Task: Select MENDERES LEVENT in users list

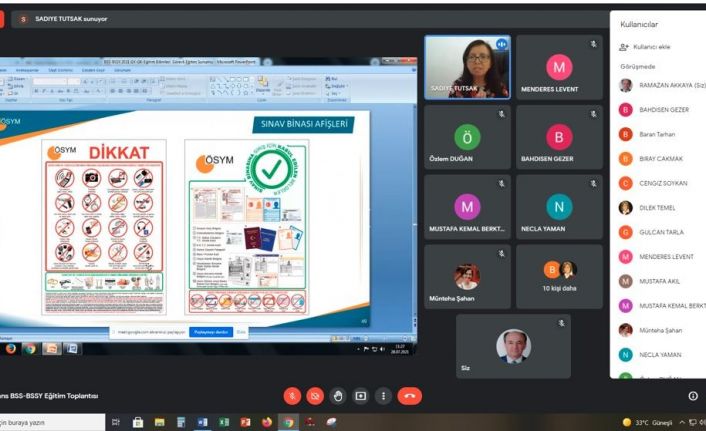Action: coord(658,257)
